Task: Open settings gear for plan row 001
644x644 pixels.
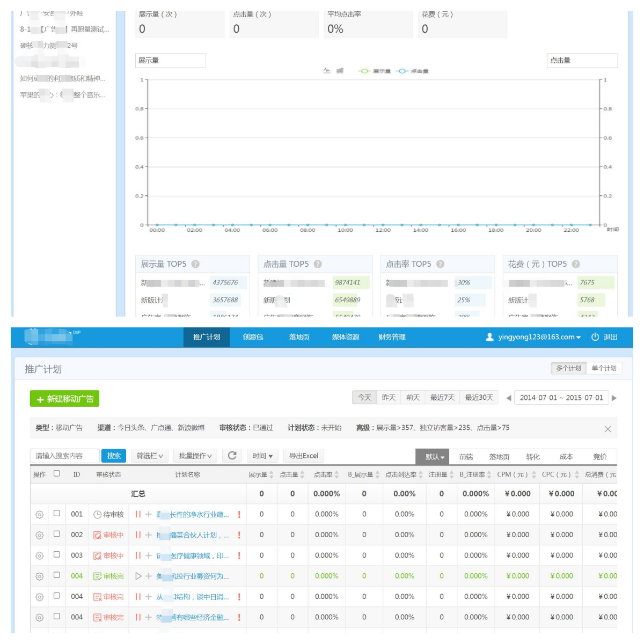Action: coord(39,515)
